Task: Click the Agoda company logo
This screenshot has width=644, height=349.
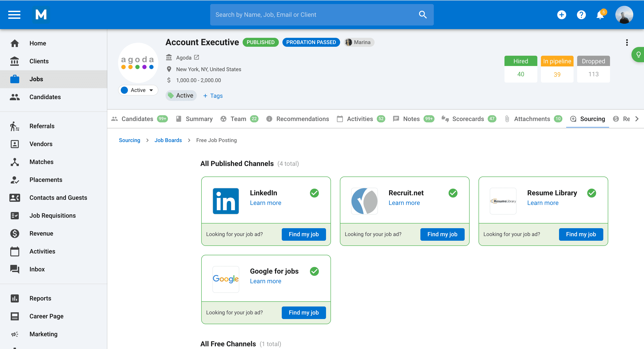Action: (138, 63)
